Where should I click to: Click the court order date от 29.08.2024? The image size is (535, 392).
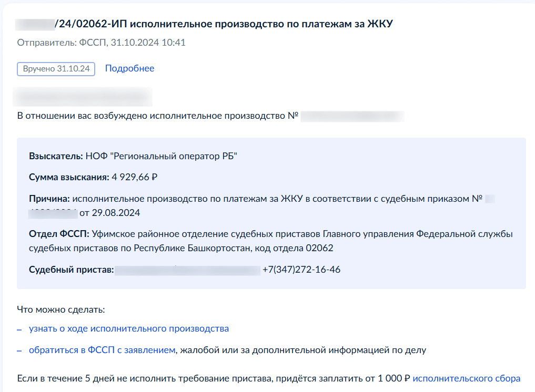click(x=109, y=213)
